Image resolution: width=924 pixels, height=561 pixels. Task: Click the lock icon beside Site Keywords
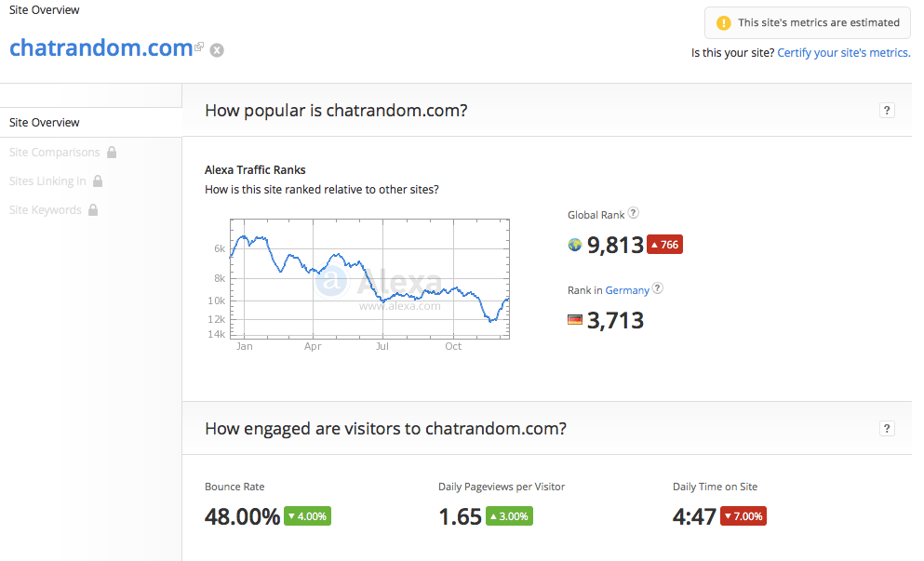[x=93, y=209]
